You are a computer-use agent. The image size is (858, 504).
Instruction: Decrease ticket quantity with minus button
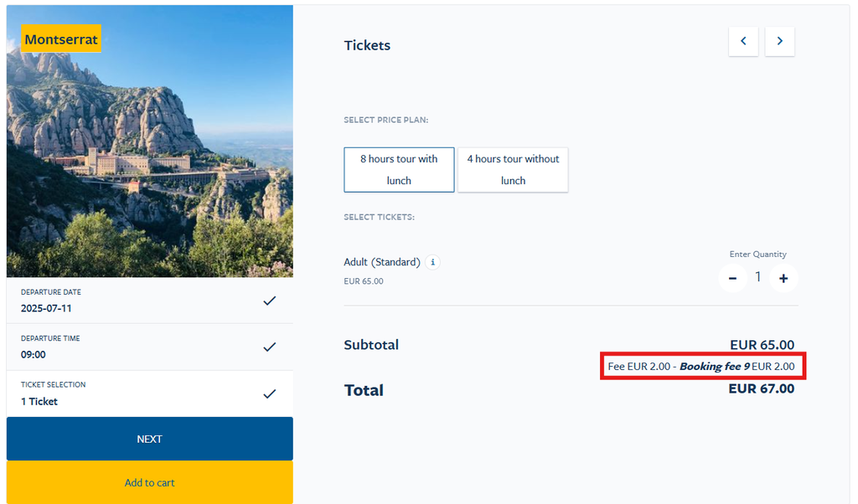point(733,278)
